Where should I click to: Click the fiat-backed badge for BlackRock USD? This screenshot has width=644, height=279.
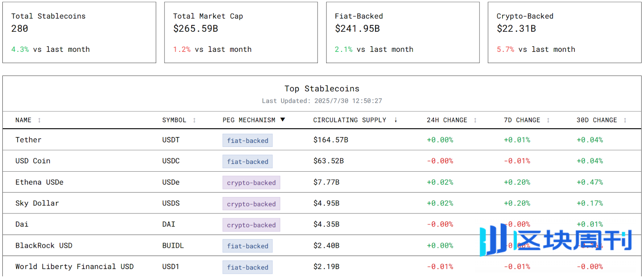tap(248, 246)
